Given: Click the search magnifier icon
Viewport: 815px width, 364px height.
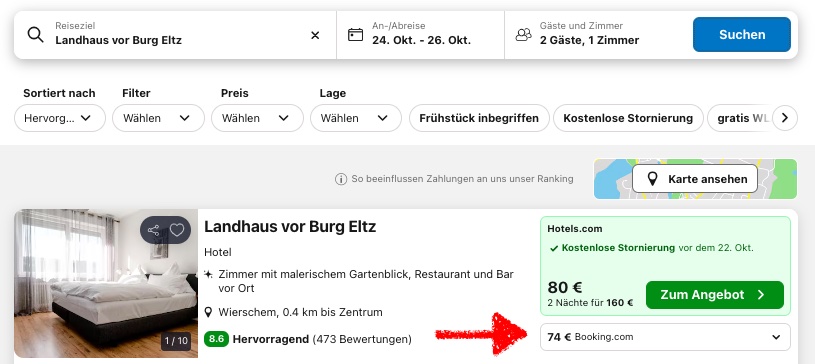Looking at the screenshot, I should (x=35, y=35).
